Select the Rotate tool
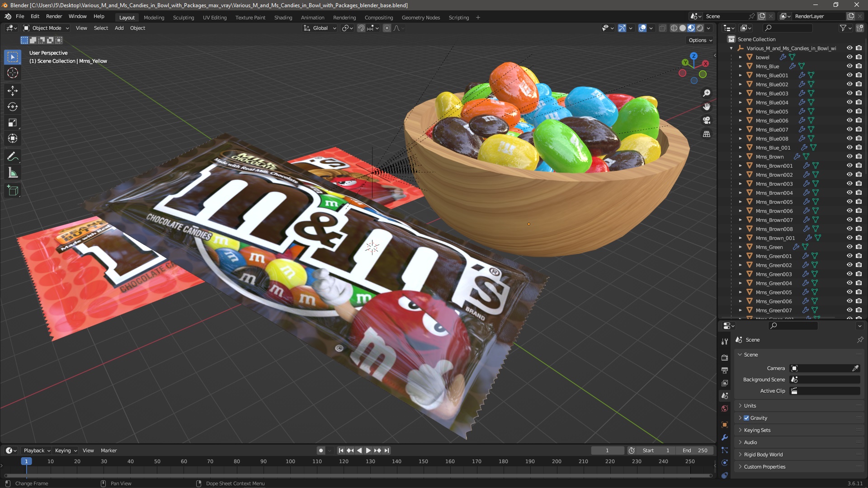Viewport: 868px width, 488px height. pyautogui.click(x=13, y=107)
